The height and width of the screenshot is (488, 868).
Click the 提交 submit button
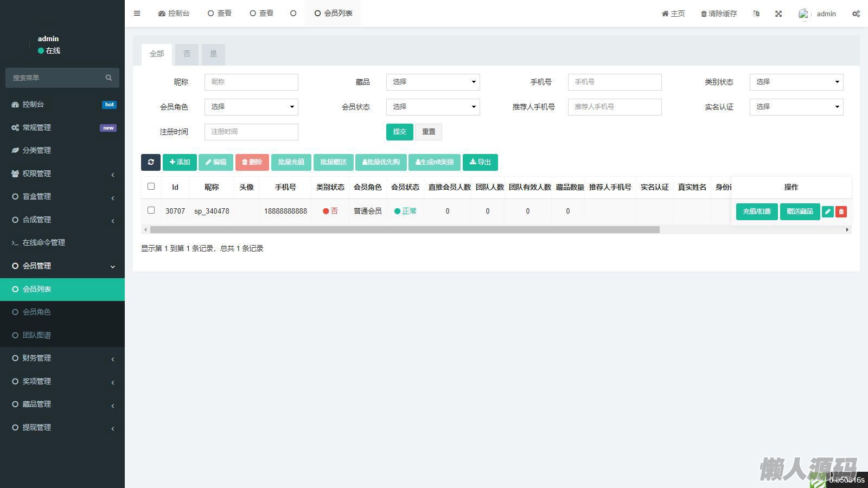(x=399, y=132)
